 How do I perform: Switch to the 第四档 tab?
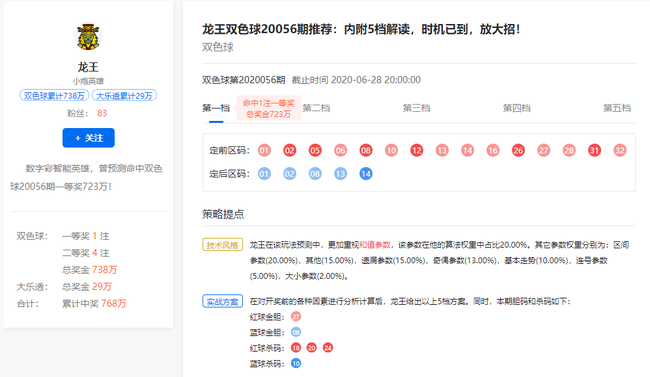517,108
